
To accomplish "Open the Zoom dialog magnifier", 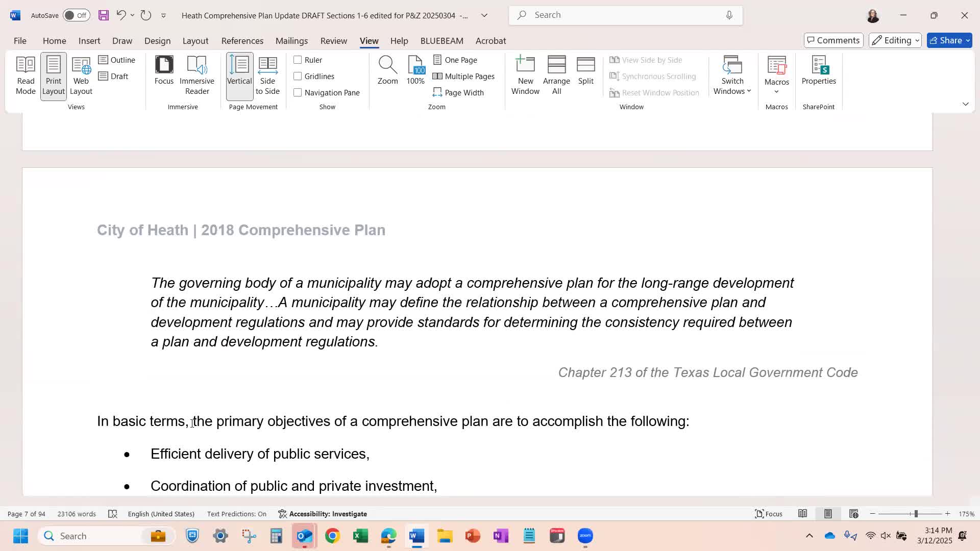I will [387, 70].
